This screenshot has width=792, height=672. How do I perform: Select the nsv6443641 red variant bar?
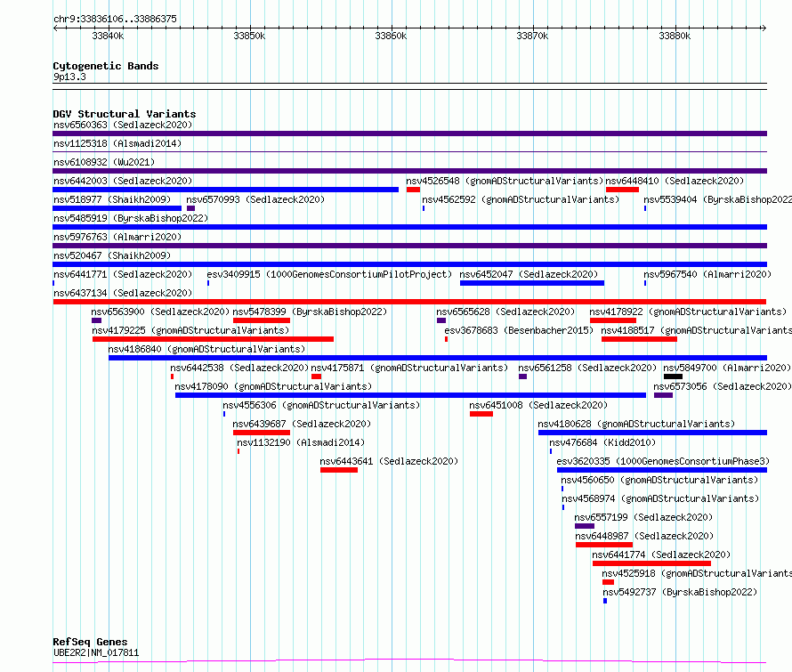[x=339, y=470]
